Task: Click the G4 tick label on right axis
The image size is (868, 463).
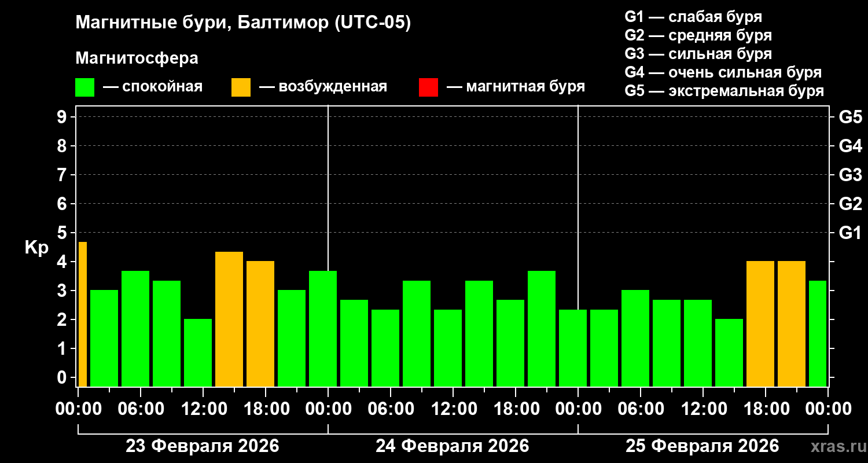Action: click(850, 146)
